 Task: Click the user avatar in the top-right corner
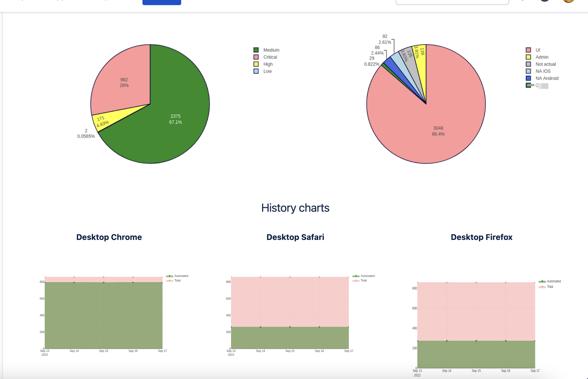(569, 1)
